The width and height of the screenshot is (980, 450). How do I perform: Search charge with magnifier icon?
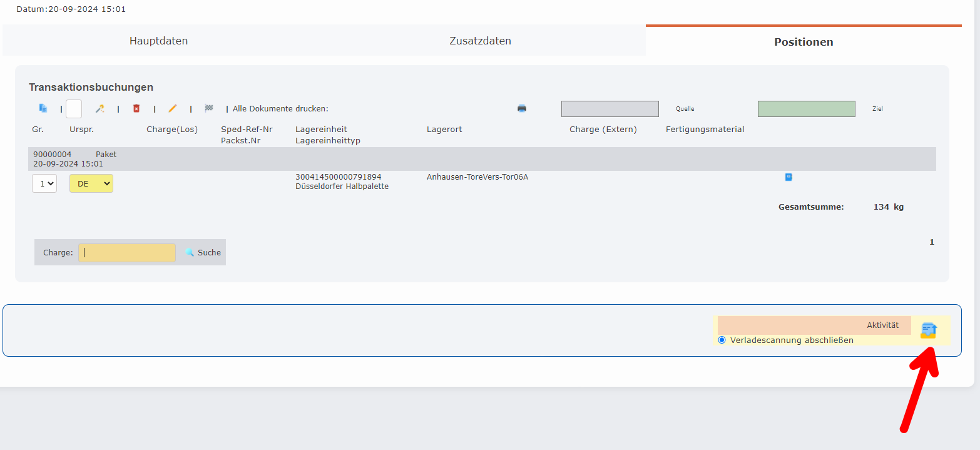click(x=190, y=252)
